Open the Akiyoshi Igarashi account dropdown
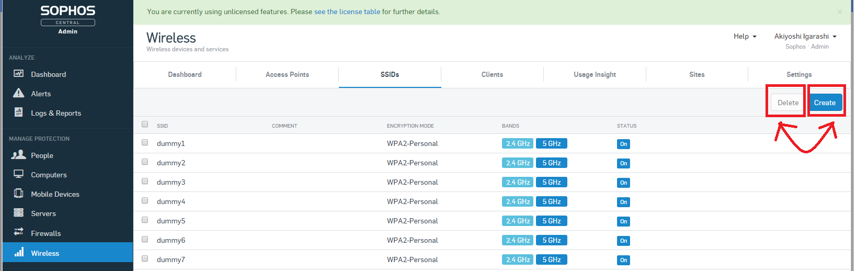Image resolution: width=868 pixels, height=271 pixels. pyautogui.click(x=805, y=36)
